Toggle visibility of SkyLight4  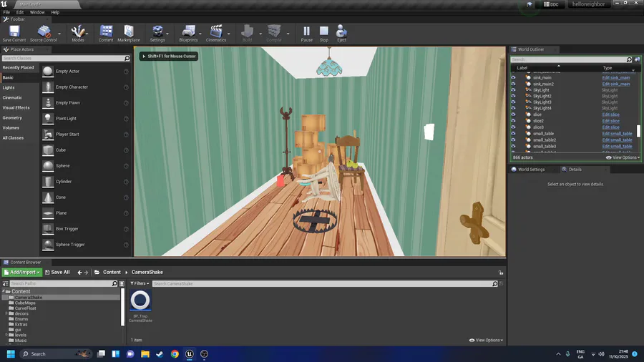tap(513, 108)
